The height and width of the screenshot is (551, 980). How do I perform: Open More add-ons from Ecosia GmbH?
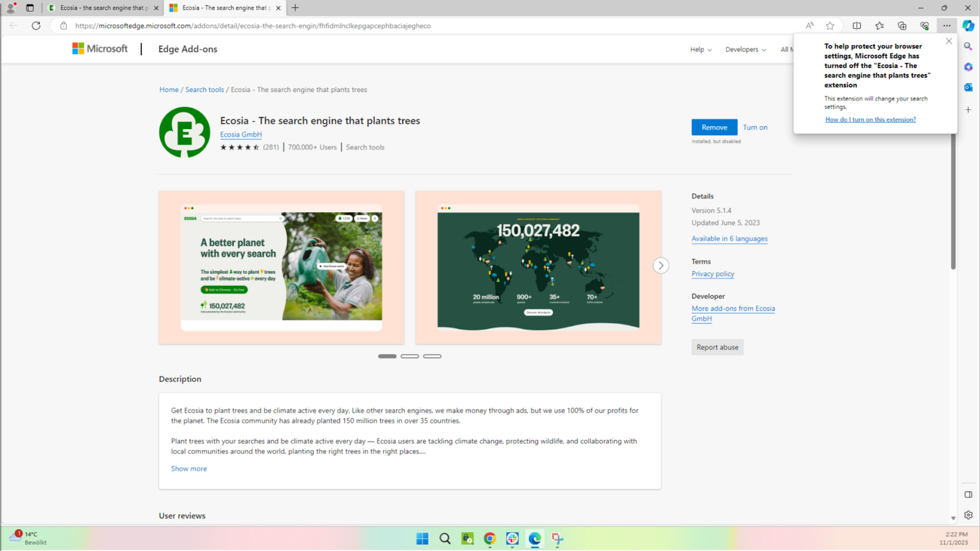733,313
